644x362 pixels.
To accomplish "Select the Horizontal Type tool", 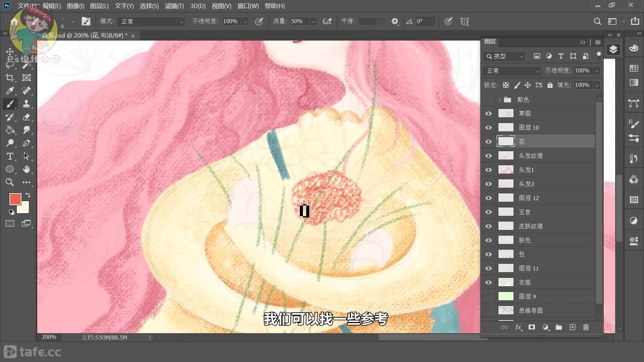I will (x=10, y=156).
